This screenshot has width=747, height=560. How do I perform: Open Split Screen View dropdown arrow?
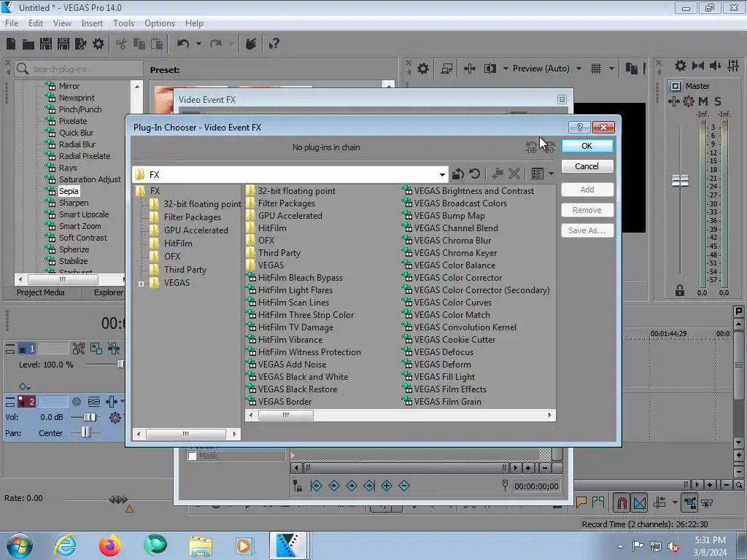pyautogui.click(x=506, y=69)
